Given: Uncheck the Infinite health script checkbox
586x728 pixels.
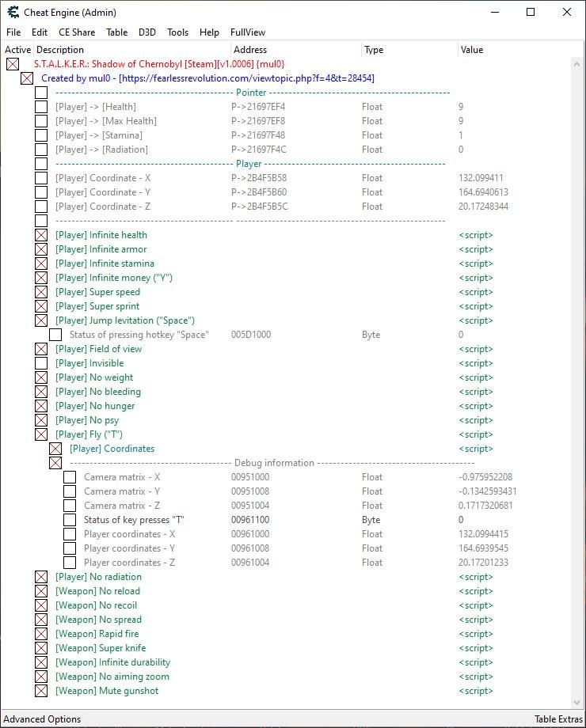Looking at the screenshot, I should pos(41,235).
